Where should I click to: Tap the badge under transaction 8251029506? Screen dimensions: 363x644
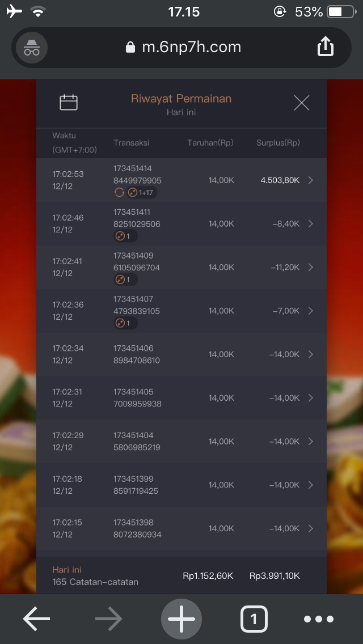pyautogui.click(x=125, y=236)
